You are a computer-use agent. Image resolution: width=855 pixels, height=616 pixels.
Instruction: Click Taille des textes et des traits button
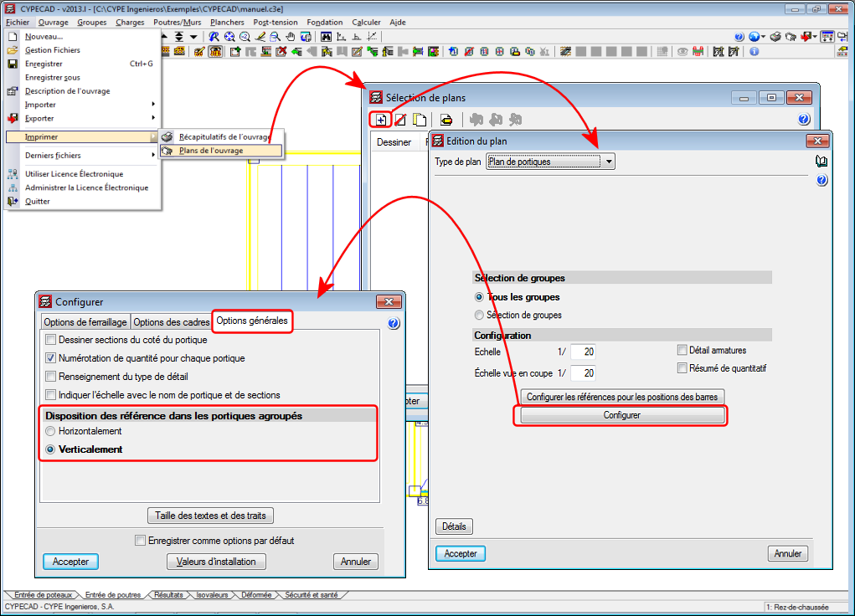coord(210,516)
